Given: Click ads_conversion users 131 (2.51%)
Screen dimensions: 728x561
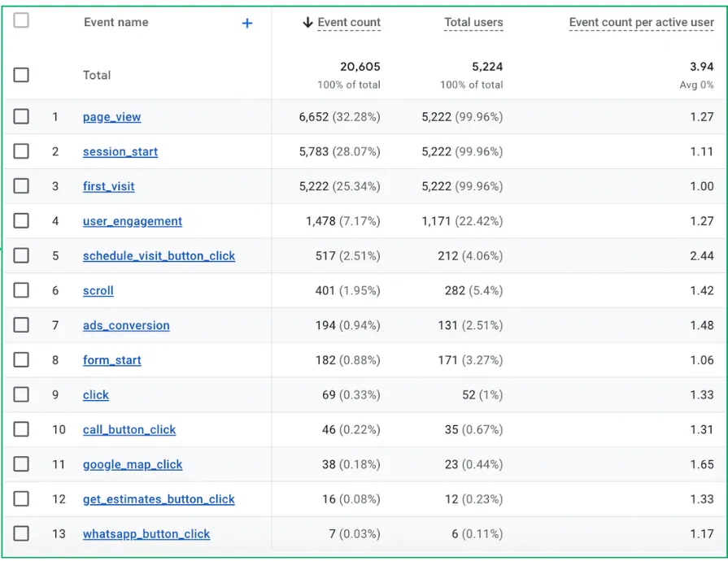Looking at the screenshot, I should click(470, 326).
